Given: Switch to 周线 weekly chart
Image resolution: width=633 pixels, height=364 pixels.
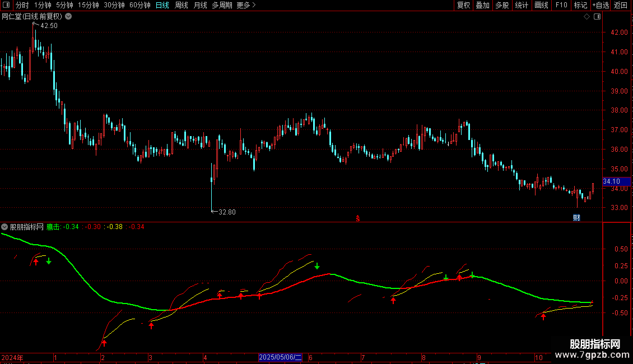Looking at the screenshot, I should point(181,5).
